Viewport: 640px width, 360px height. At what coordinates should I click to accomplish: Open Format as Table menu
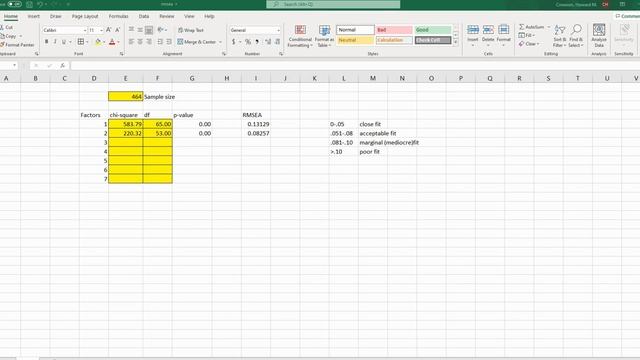coord(324,36)
